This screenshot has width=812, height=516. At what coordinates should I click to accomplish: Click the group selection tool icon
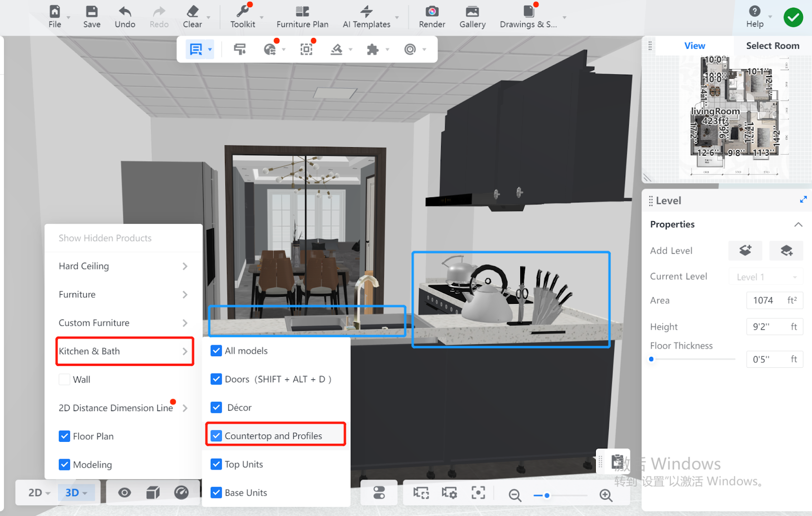pos(307,49)
